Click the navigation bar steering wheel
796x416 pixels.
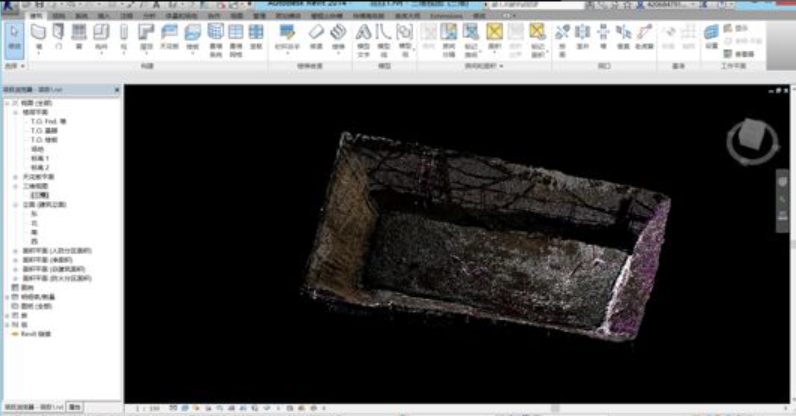click(782, 181)
